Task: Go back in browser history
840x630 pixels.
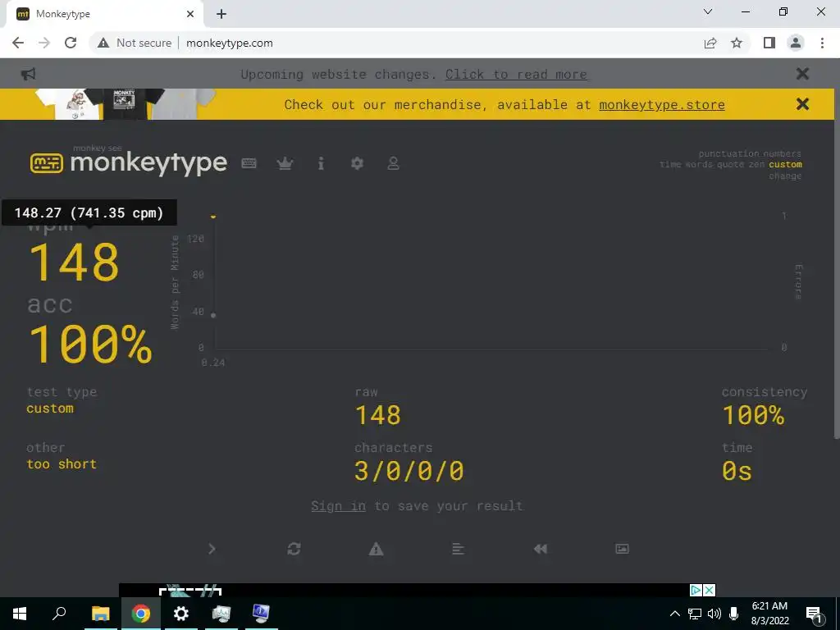Action: pyautogui.click(x=18, y=43)
